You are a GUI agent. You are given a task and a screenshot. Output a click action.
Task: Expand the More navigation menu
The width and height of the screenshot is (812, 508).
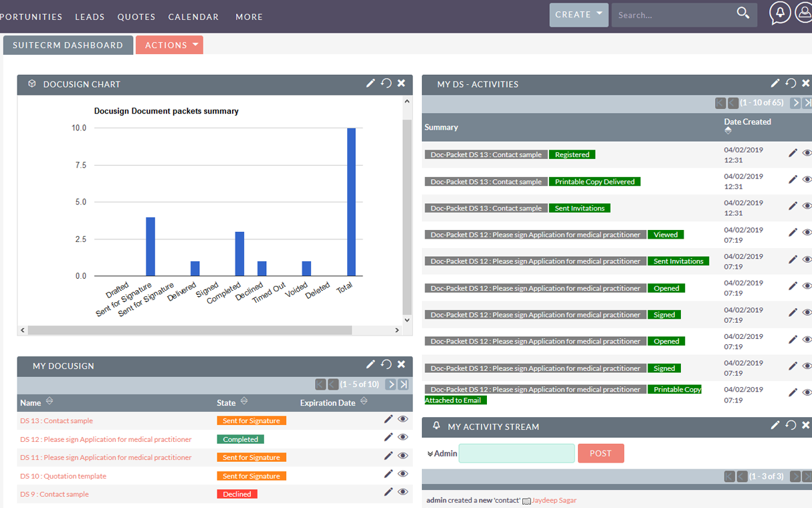click(249, 17)
